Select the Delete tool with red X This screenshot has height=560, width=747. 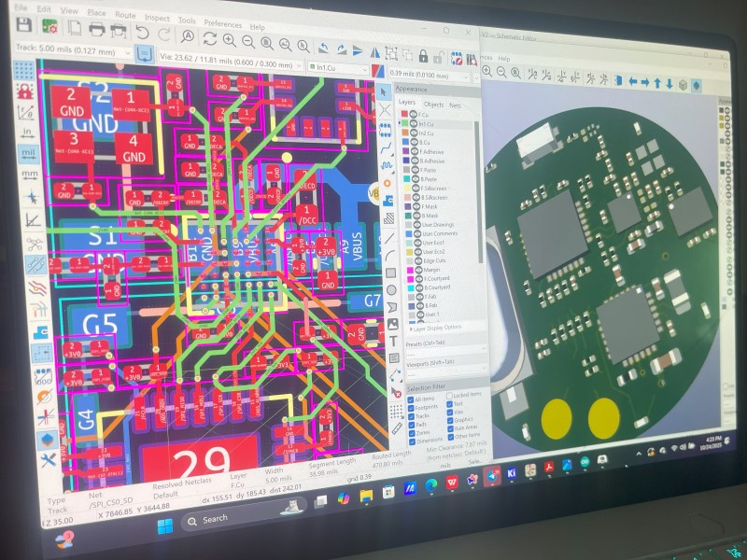[x=395, y=393]
